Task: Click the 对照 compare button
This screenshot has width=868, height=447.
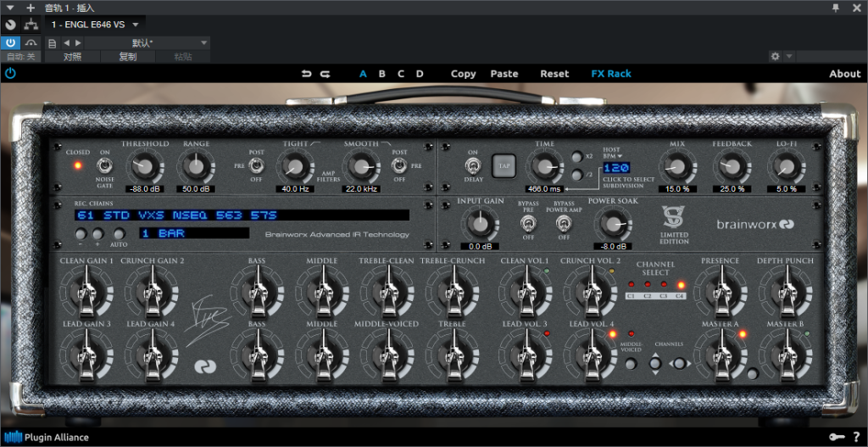Action: click(x=73, y=57)
